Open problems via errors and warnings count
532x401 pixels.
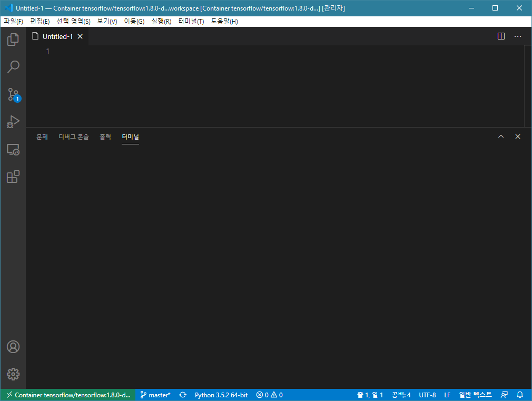click(269, 395)
